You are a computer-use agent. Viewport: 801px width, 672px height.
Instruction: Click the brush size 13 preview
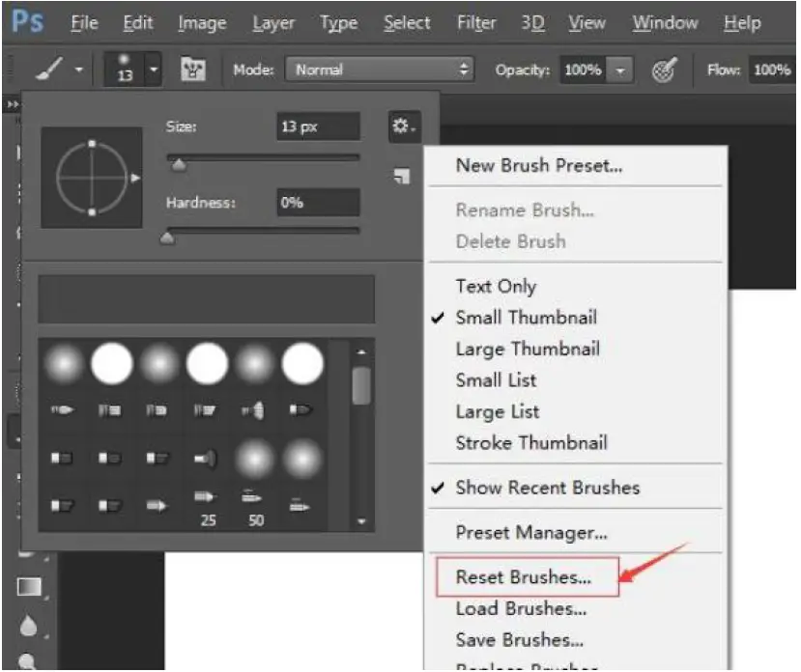click(x=125, y=69)
